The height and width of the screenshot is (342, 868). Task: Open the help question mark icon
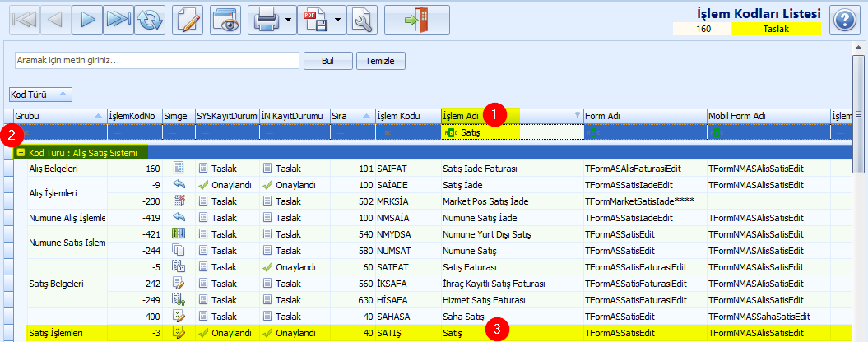(x=844, y=21)
